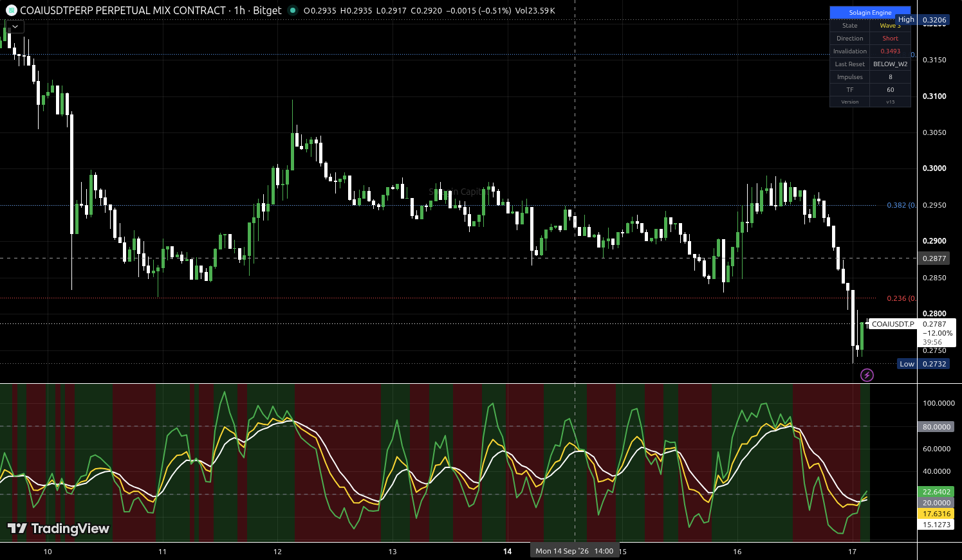The height and width of the screenshot is (560, 962).
Task: Click the 'Last Reset' label cell
Action: point(850,64)
